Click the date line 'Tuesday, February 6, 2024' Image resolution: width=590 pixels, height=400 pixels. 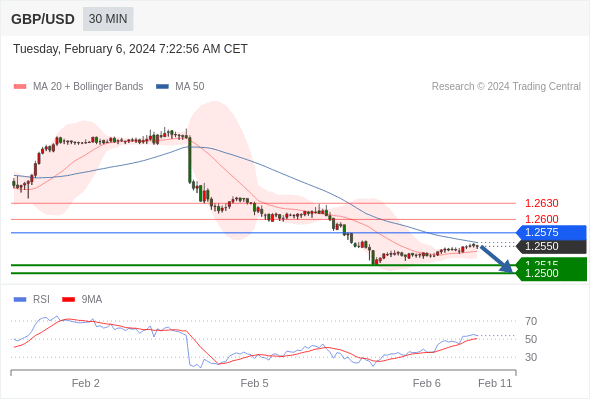[x=130, y=49]
